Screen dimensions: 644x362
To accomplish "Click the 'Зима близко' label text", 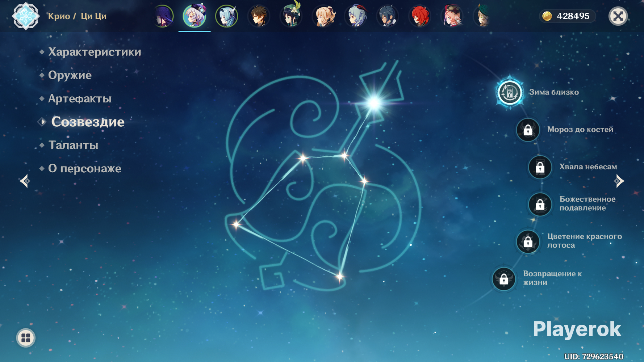I will (x=554, y=92).
